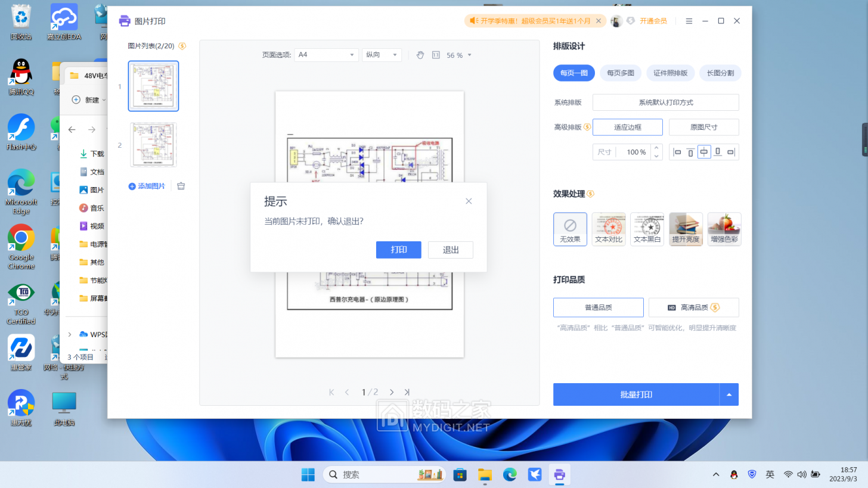Go to the first page

pos(331,392)
